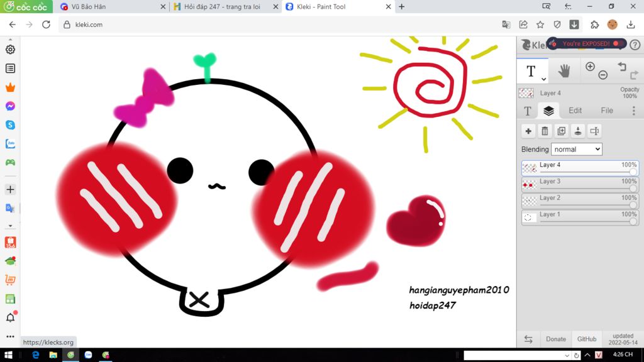Image resolution: width=644 pixels, height=362 pixels.
Task: Click the updated 2022-05-14 changelog text
Action: (x=623, y=339)
